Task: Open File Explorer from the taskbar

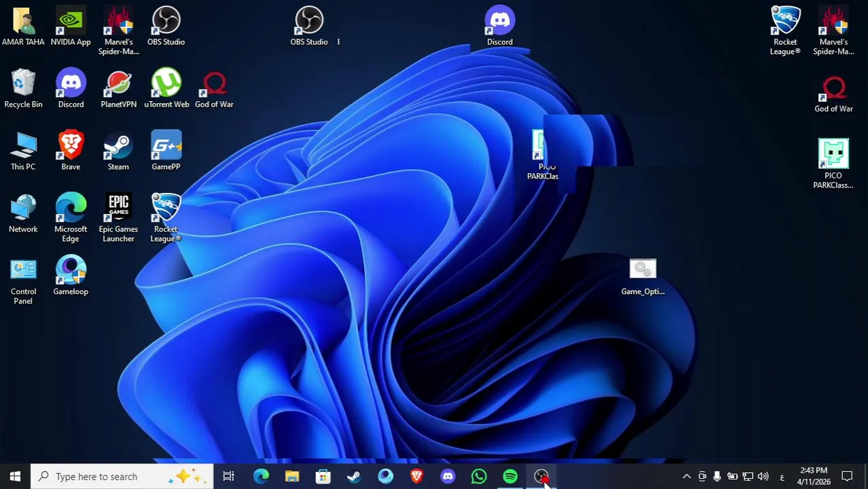Action: tap(292, 477)
